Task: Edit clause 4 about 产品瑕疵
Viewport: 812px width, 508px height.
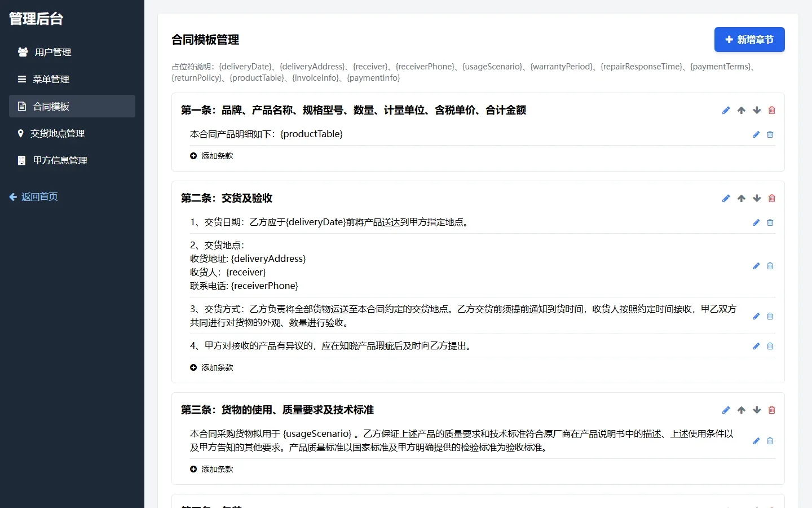Action: tap(756, 346)
